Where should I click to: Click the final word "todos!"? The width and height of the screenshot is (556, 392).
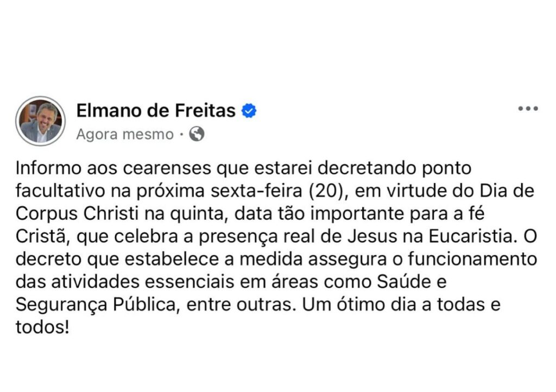click(x=42, y=327)
